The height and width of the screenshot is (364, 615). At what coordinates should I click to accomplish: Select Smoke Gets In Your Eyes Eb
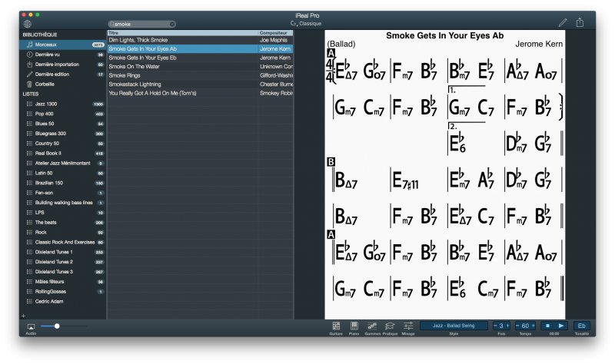[x=201, y=58]
